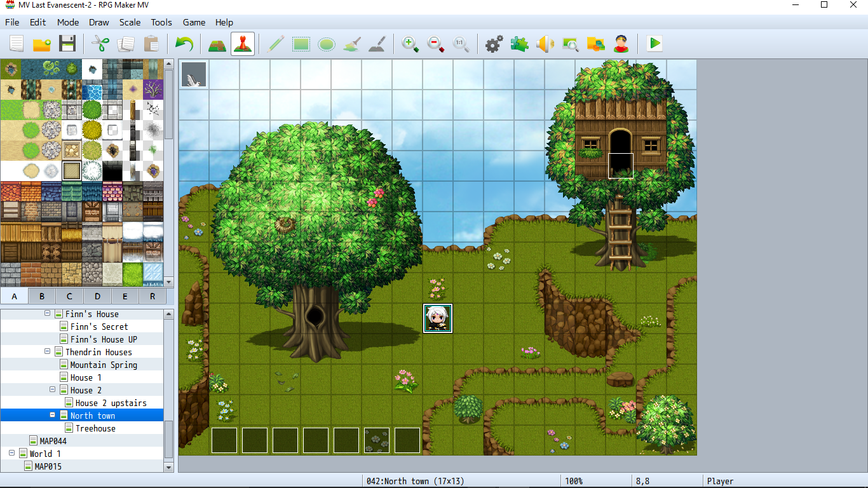Open the Tools menu

coord(161,22)
